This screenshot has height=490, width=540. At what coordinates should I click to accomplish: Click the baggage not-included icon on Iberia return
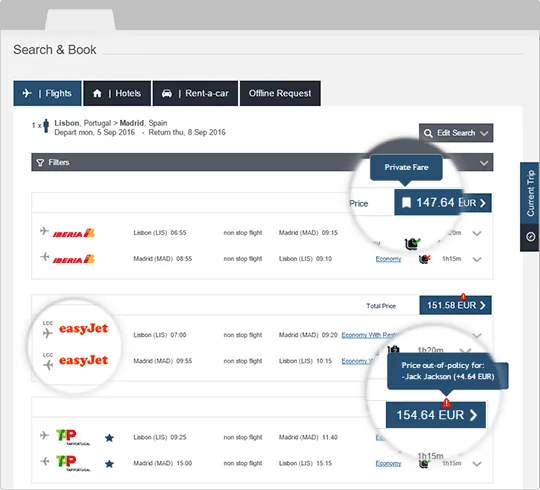tap(424, 259)
